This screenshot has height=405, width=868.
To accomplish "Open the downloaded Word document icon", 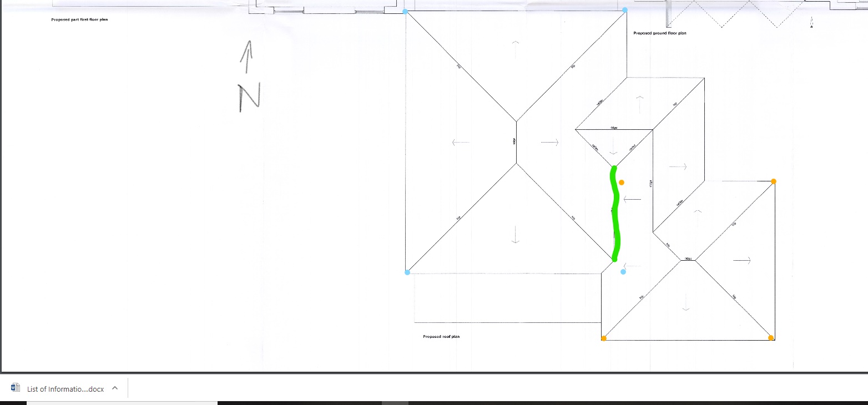I will point(14,387).
